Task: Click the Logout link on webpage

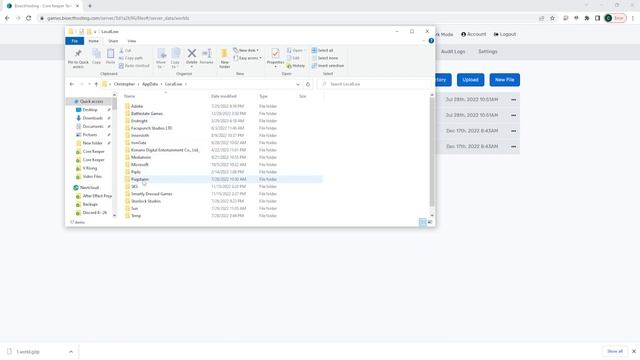Action: (505, 34)
